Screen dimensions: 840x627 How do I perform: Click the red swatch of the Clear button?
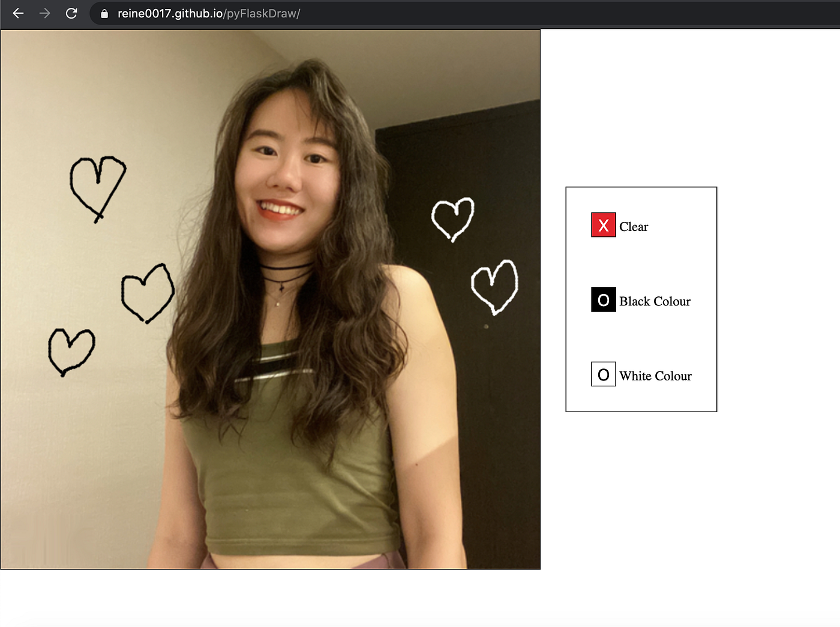[603, 225]
